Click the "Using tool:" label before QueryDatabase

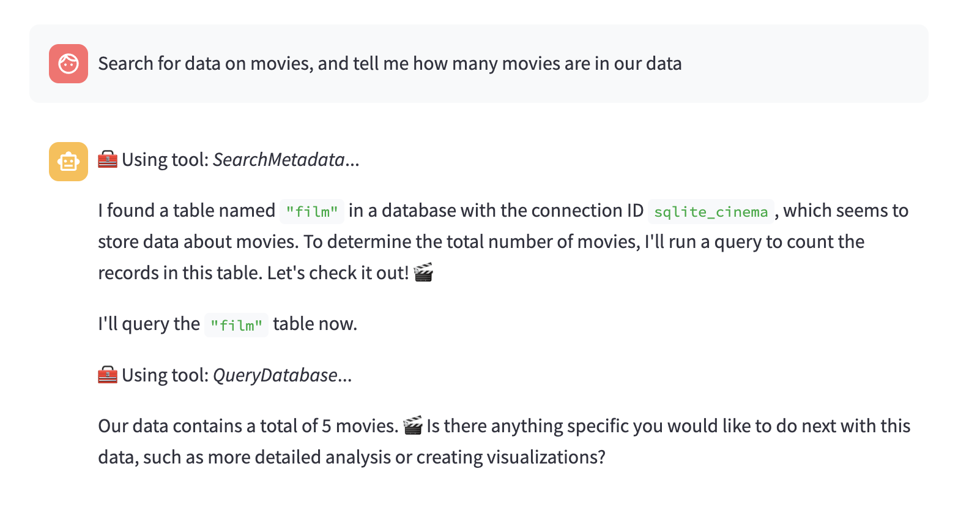[x=165, y=375]
